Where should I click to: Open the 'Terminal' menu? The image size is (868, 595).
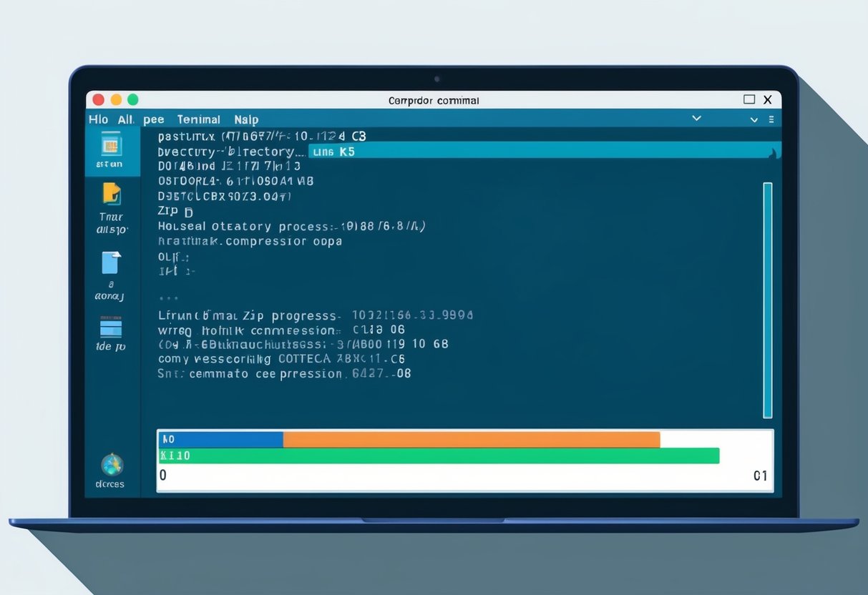point(198,119)
